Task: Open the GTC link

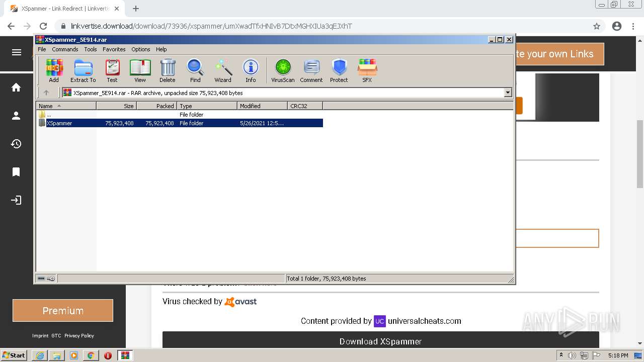Action: (56, 335)
